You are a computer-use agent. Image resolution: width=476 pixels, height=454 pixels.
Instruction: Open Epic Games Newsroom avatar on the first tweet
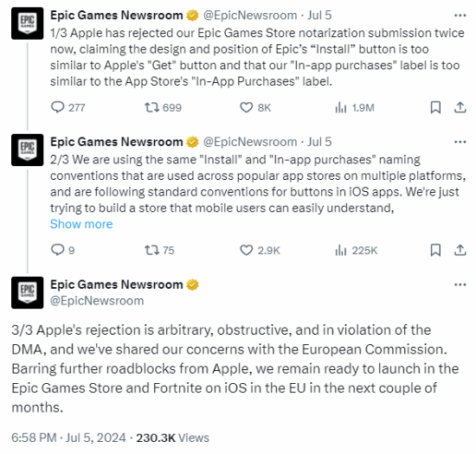tap(28, 23)
